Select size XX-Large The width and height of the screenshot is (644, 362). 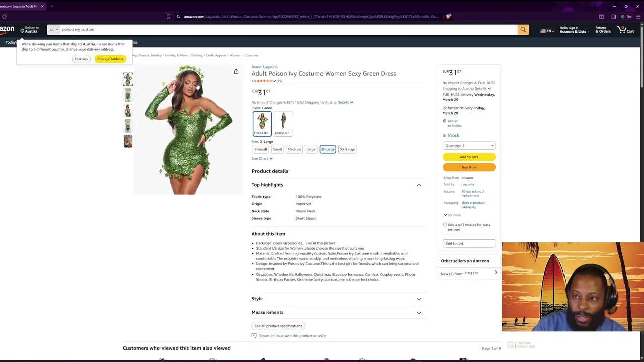(x=347, y=149)
